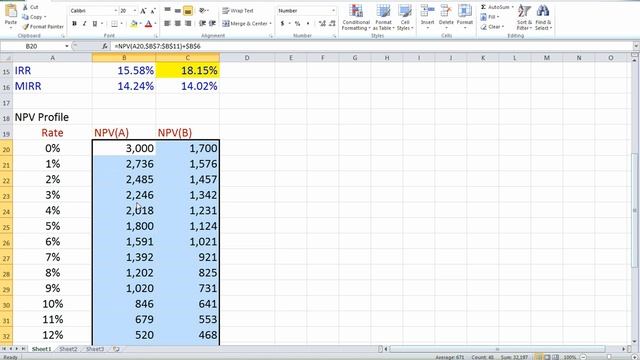The height and width of the screenshot is (360, 640).
Task: Open Conditional Formatting menu
Action: click(356, 17)
